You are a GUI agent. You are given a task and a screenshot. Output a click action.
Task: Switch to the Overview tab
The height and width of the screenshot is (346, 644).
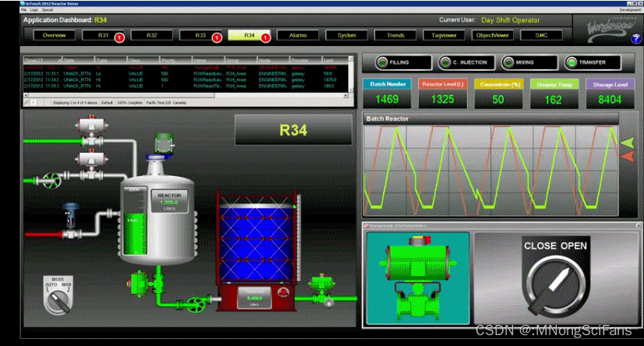coord(55,35)
